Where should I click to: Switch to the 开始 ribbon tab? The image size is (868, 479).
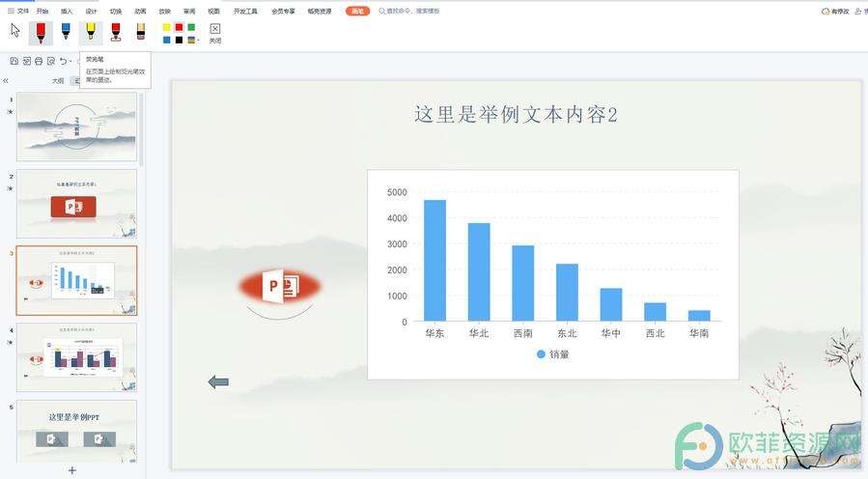coord(42,11)
